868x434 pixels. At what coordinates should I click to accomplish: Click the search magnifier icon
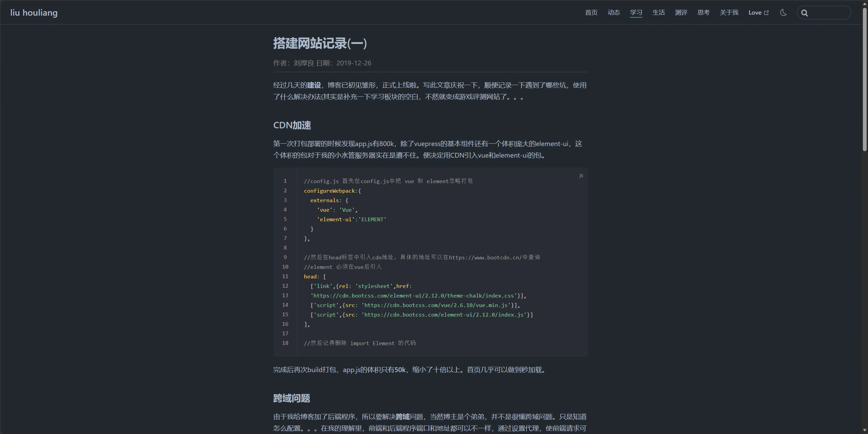point(805,13)
